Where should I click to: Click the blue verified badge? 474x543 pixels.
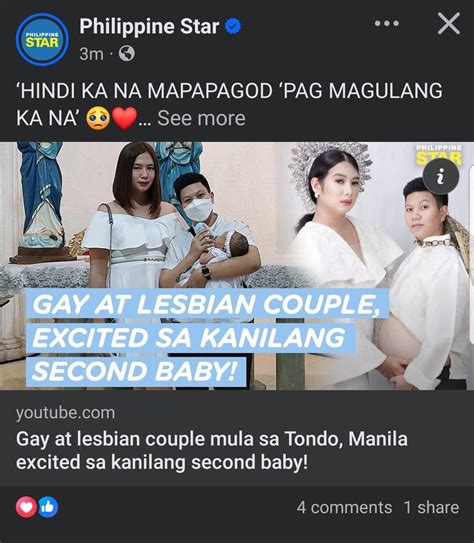(x=233, y=27)
